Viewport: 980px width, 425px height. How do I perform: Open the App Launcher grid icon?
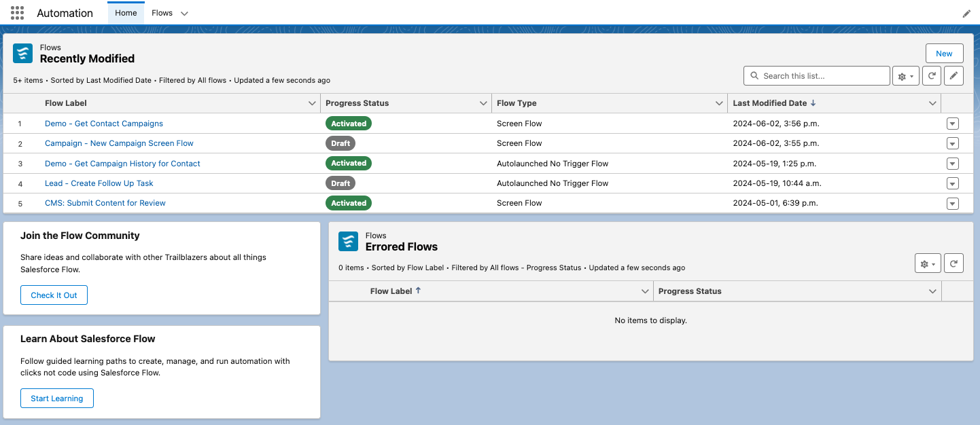point(18,13)
